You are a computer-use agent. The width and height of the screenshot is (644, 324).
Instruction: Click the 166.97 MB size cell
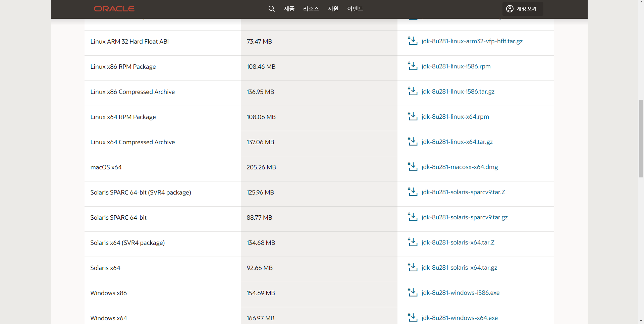point(319,316)
